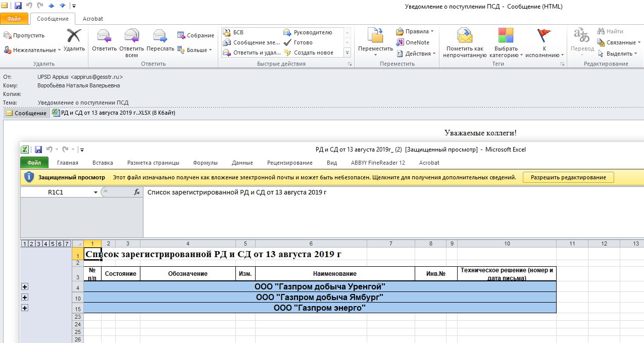
Task: Click sender UPSD Appius <appirus@gesstr.ru>
Action: 80,77
